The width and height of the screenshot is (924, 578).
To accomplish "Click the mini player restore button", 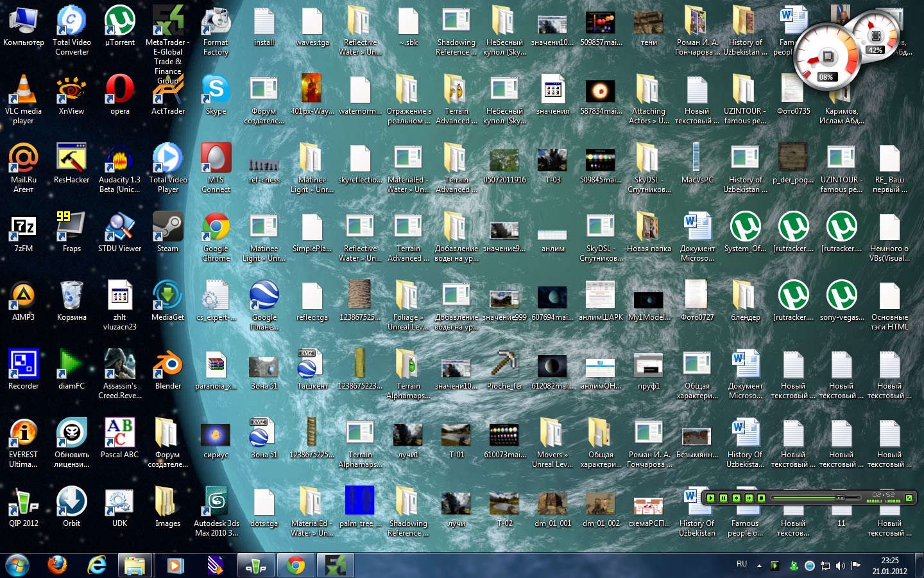I will pyautogui.click(x=909, y=498).
